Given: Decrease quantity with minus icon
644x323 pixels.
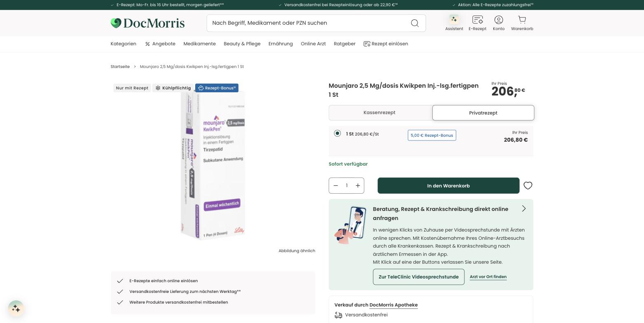Looking at the screenshot, I should 336,185.
